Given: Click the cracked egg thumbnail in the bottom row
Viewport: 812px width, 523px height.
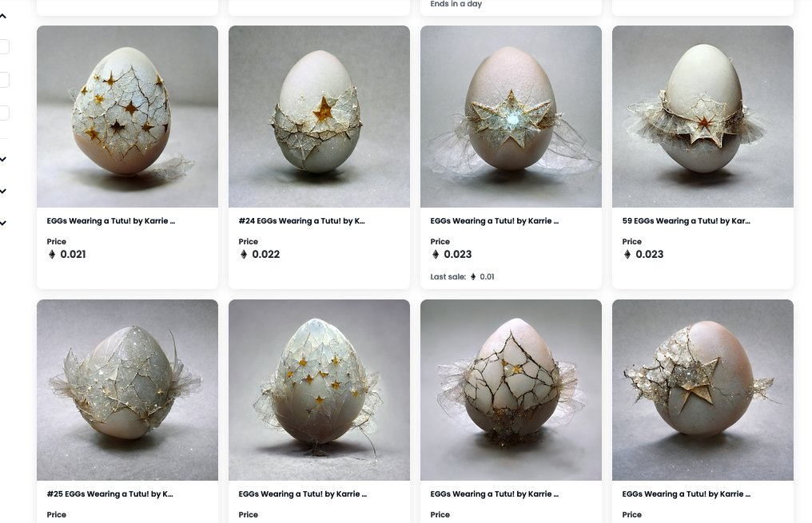Looking at the screenshot, I should (511, 390).
